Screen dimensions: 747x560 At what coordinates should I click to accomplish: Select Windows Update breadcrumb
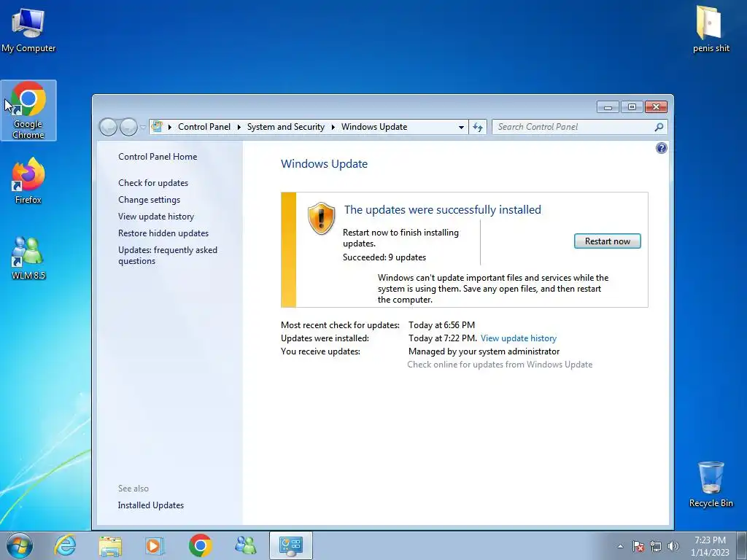point(374,127)
